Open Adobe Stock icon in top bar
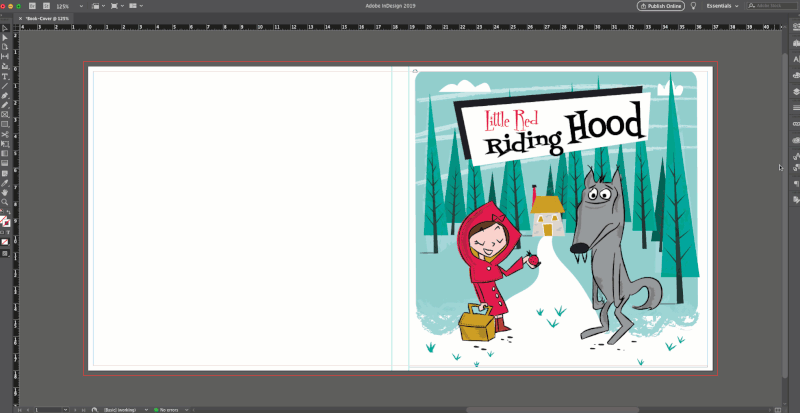 click(46, 6)
